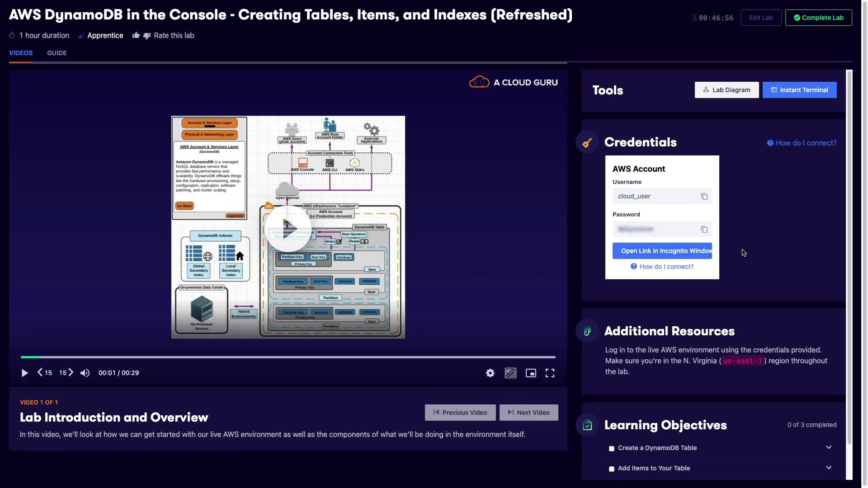Expand Add Items to Your Table details
The width and height of the screenshot is (868, 488).
coord(828,468)
